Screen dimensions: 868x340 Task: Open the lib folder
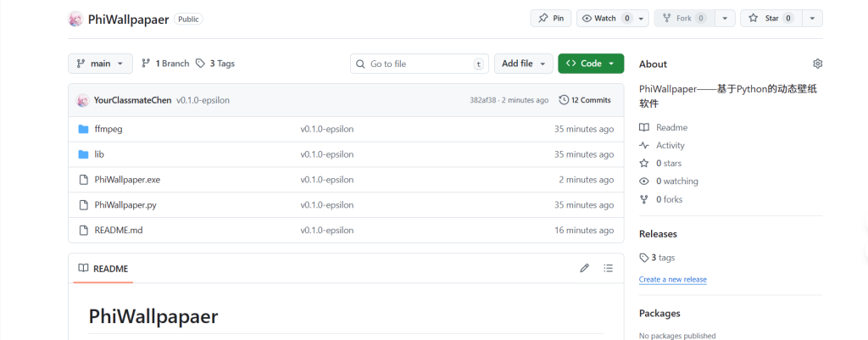[x=99, y=154]
